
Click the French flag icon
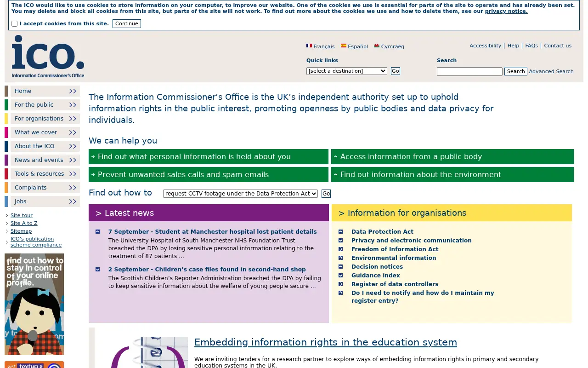309,46
